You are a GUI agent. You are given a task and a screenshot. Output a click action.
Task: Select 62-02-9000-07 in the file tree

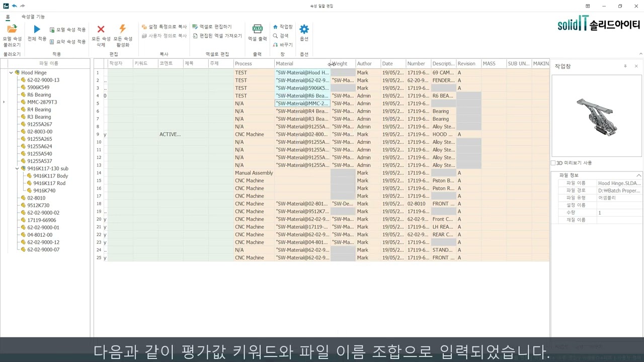43,249
